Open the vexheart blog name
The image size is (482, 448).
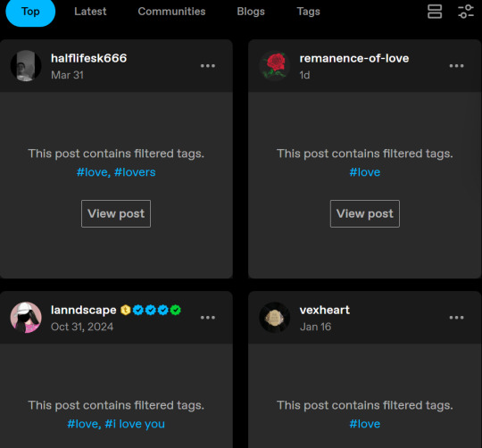325,310
